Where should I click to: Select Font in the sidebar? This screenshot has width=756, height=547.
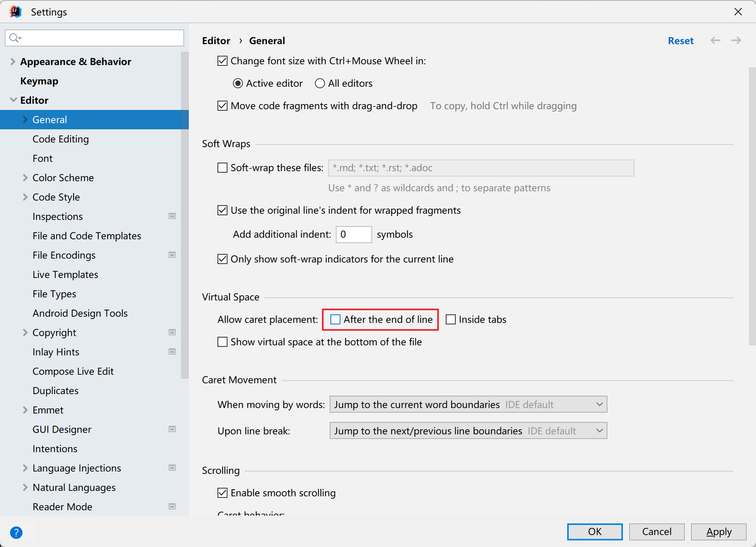43,158
